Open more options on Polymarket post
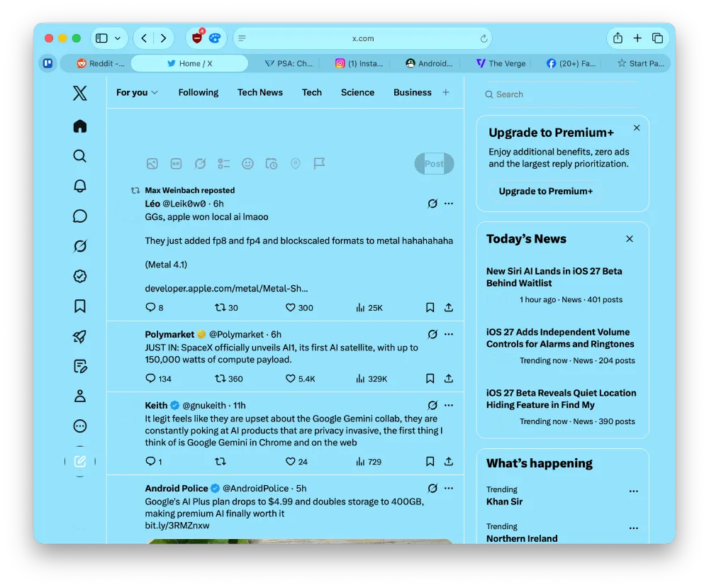This screenshot has height=588, width=709. [x=449, y=334]
